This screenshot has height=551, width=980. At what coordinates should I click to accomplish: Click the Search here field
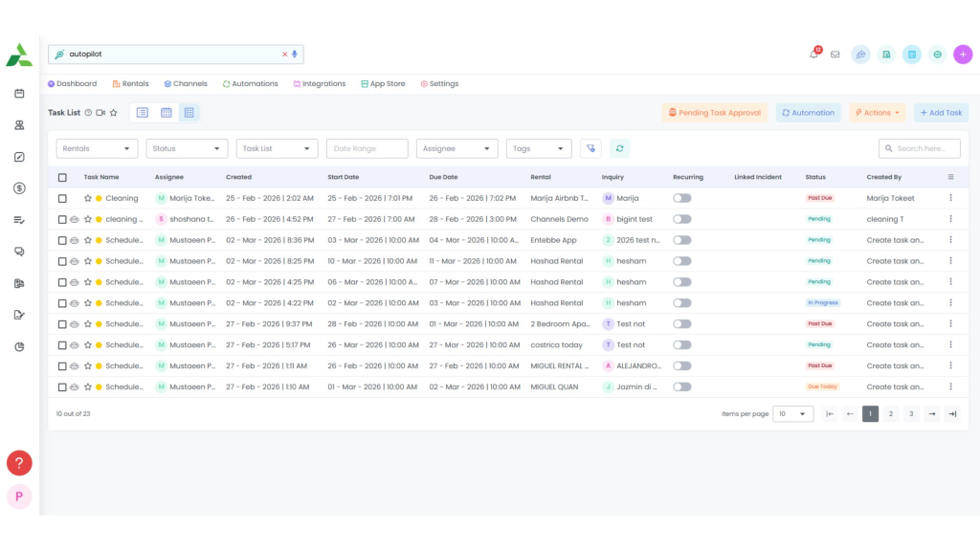(x=920, y=148)
